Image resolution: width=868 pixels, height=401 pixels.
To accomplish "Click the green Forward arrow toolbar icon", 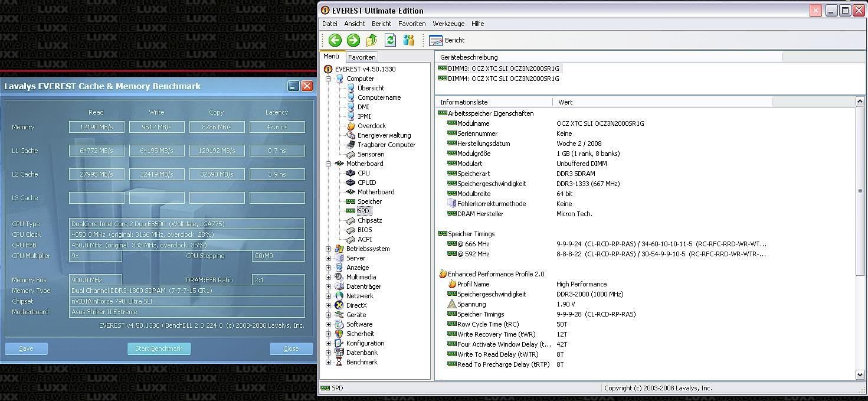I will [353, 40].
